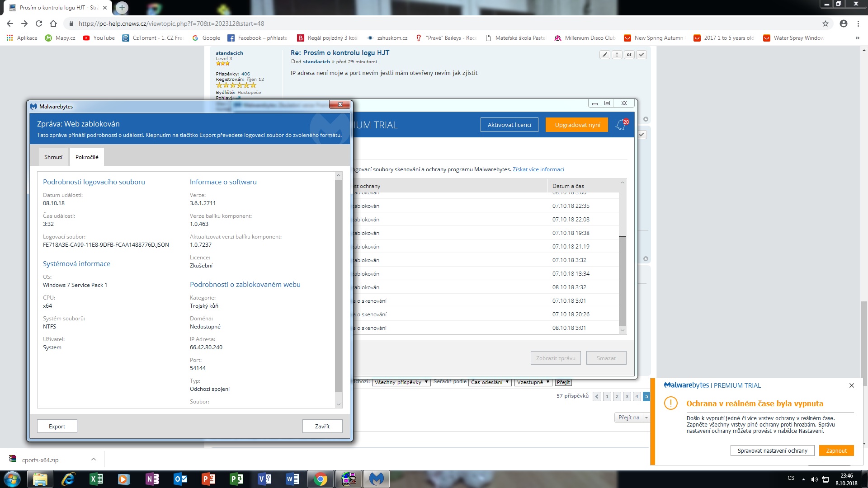
Task: Click the browser reload icon
Action: point(39,23)
